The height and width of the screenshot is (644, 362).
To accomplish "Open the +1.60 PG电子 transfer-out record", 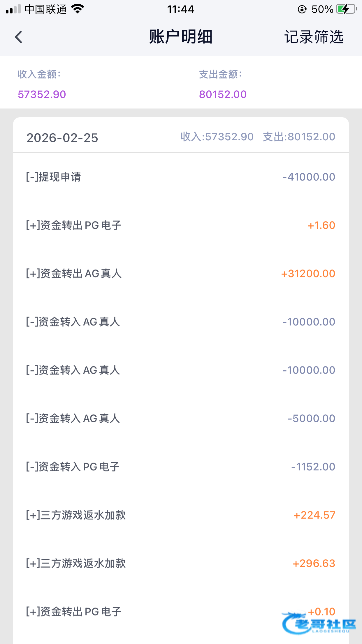I will click(x=181, y=225).
